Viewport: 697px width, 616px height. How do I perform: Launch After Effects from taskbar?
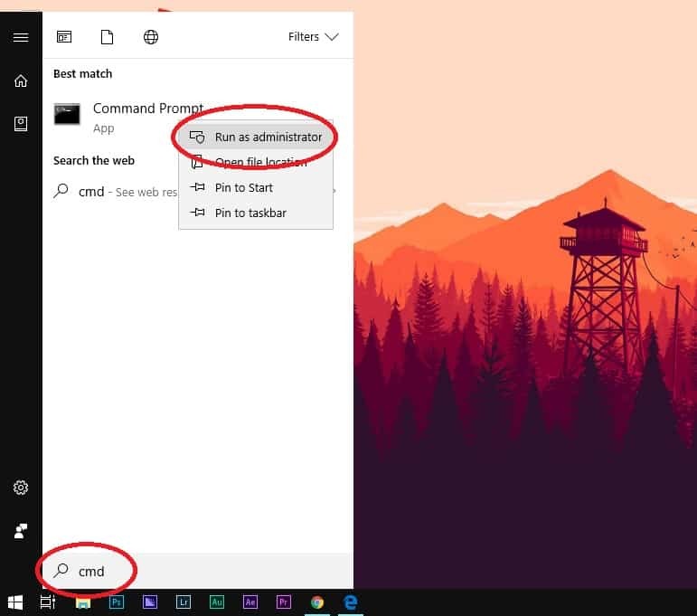tap(250, 602)
